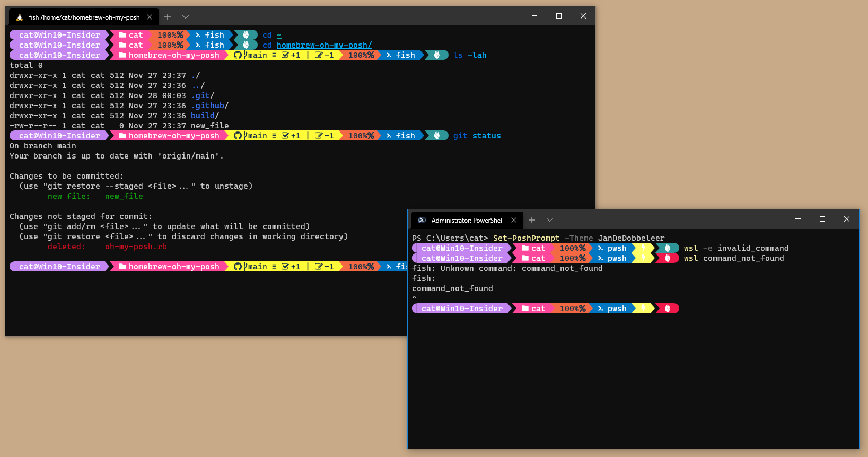Viewport: 868px width, 457px height.
Task: Click the 'total 0' output line
Action: tap(26, 65)
